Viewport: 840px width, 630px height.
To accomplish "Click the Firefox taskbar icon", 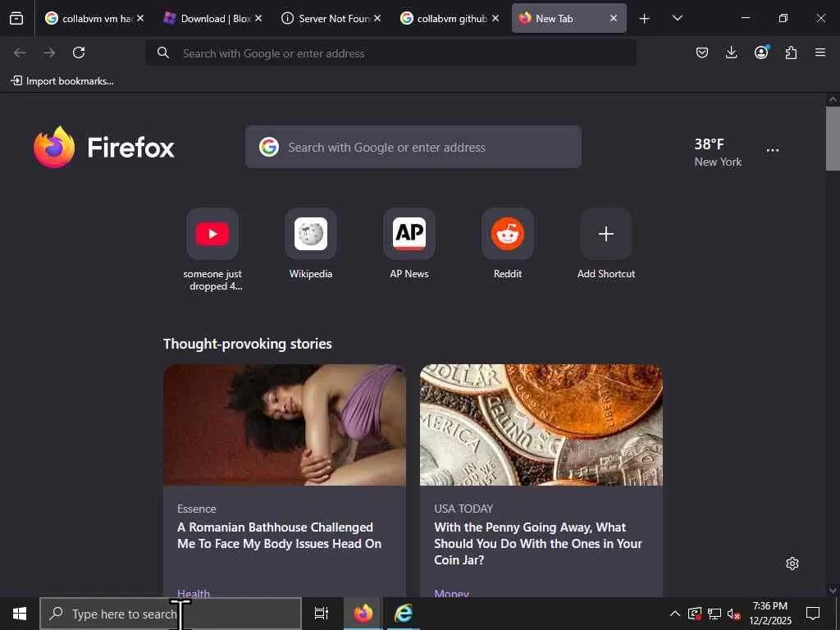I will click(x=363, y=614).
